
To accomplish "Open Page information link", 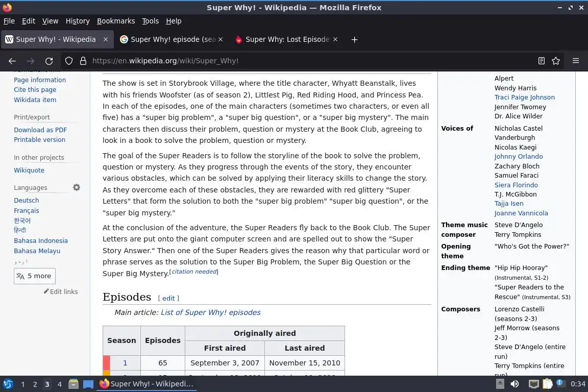I will click(x=40, y=80).
